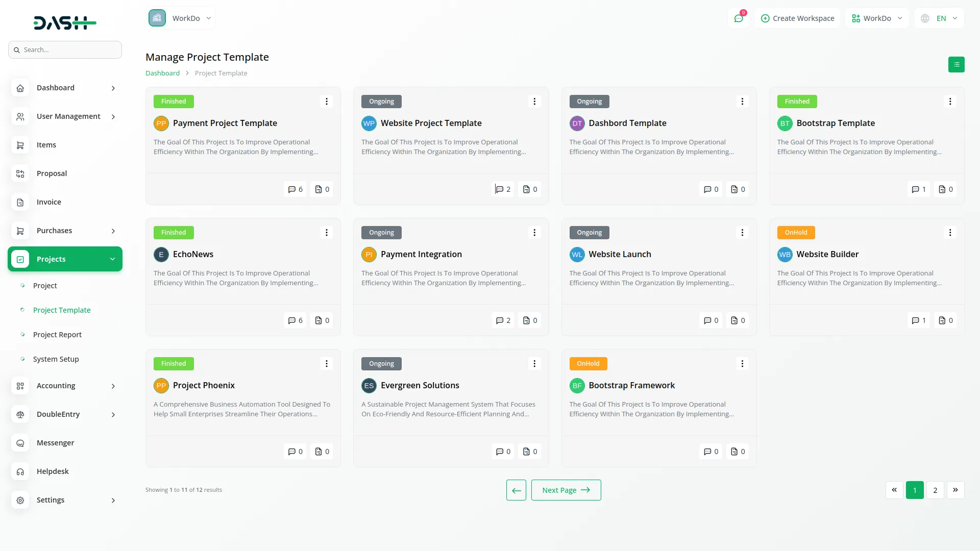Screen dimensions: 980x551
Task: Go to Next Page of templates
Action: [566, 490]
